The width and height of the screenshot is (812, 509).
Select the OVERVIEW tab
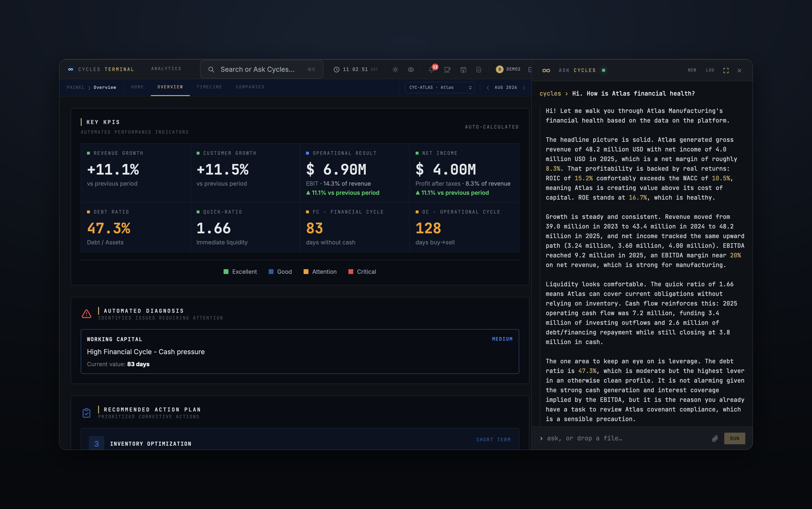[170, 87]
